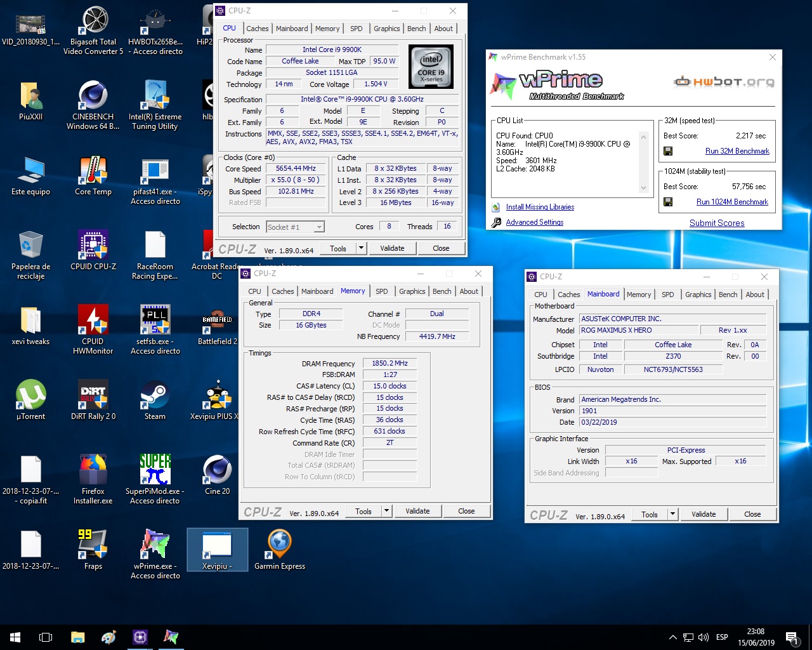This screenshot has height=650, width=812.
Task: Launch the CPUID CPU-Z desktop shortcut
Action: point(93,250)
